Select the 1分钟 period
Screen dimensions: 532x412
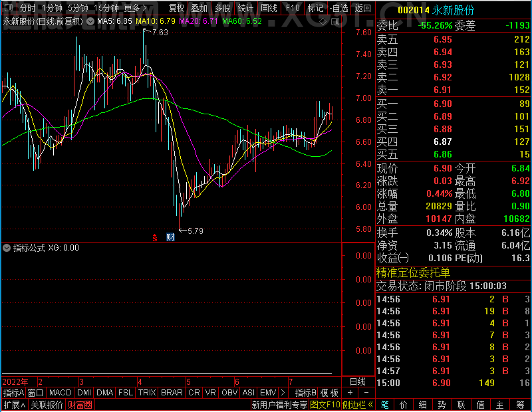click(52, 8)
